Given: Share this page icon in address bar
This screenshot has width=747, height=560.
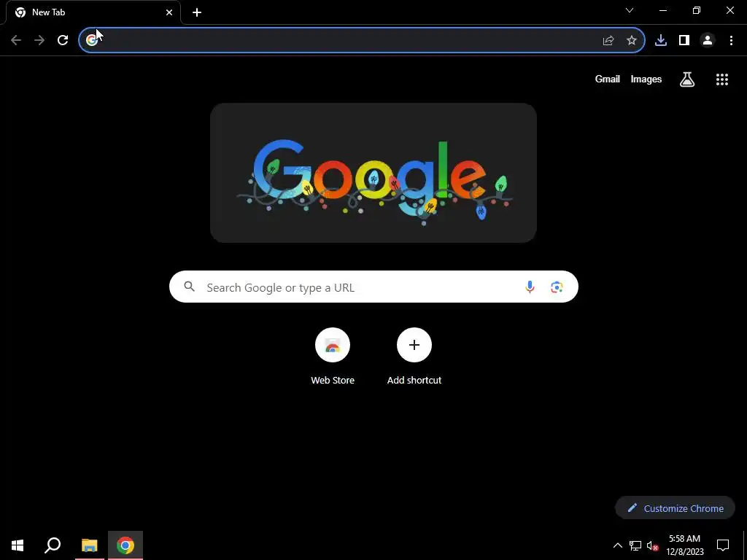Looking at the screenshot, I should click(608, 41).
